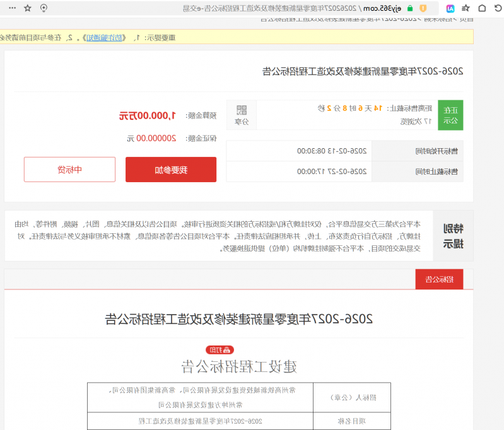This screenshot has height=430, width=504.
Task: Click the 我要参加 red button
Action: pos(171,170)
